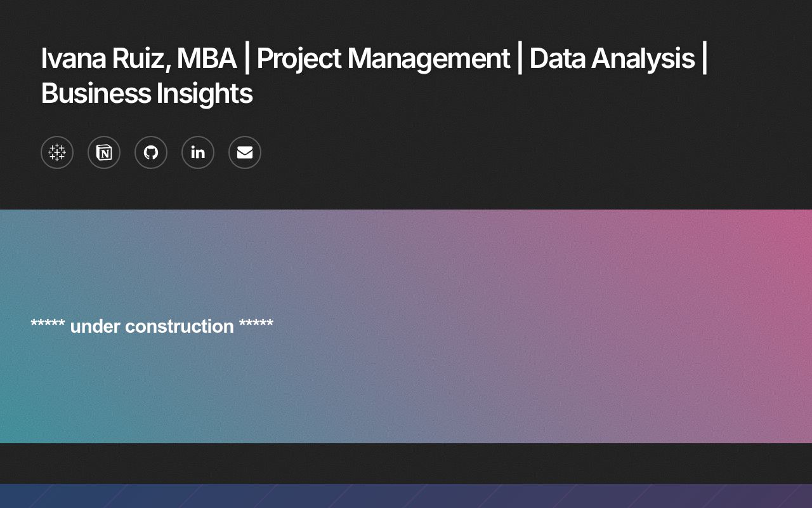Click "Project Management" in the heading
This screenshot has height=508, width=812.
383,58
